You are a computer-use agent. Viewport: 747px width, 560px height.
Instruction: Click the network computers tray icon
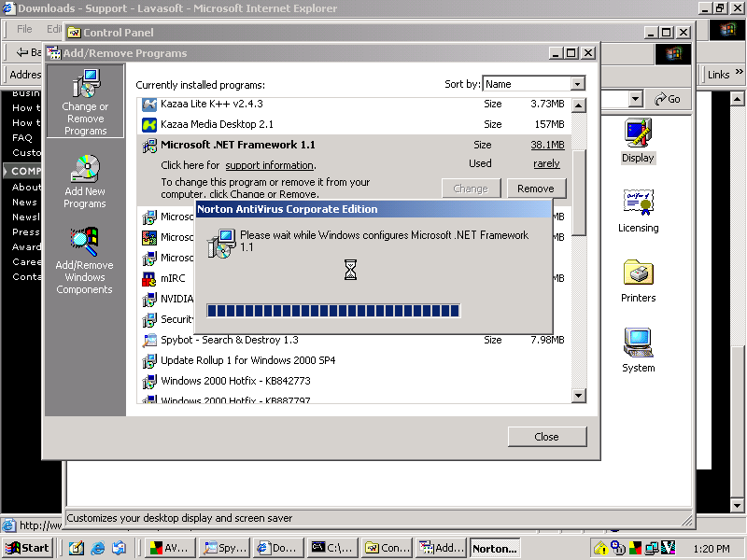652,549
